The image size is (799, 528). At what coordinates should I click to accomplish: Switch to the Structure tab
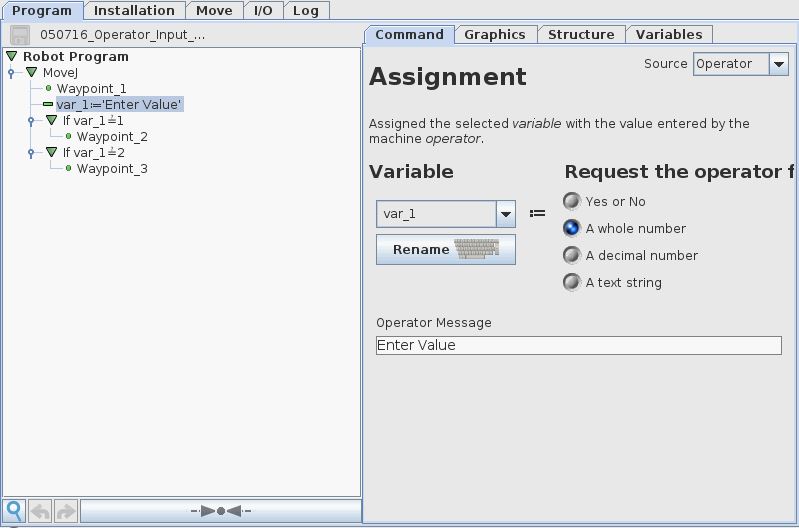coord(581,35)
